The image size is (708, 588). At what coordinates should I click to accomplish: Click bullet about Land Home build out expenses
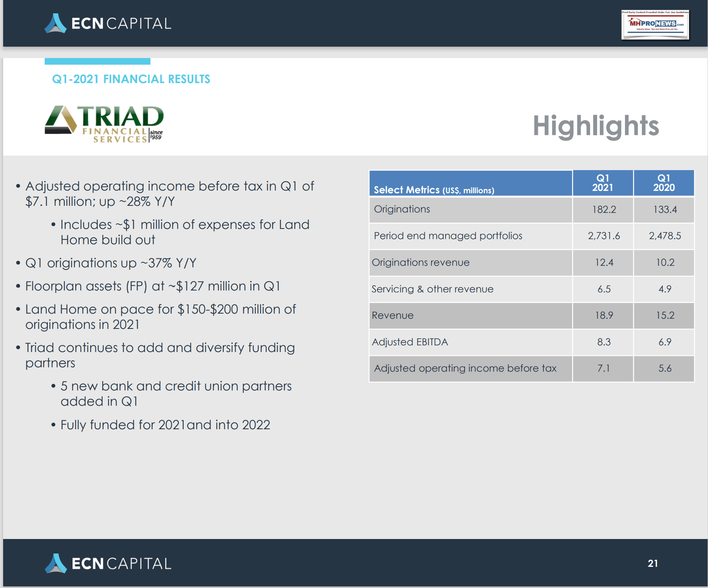[185, 232]
